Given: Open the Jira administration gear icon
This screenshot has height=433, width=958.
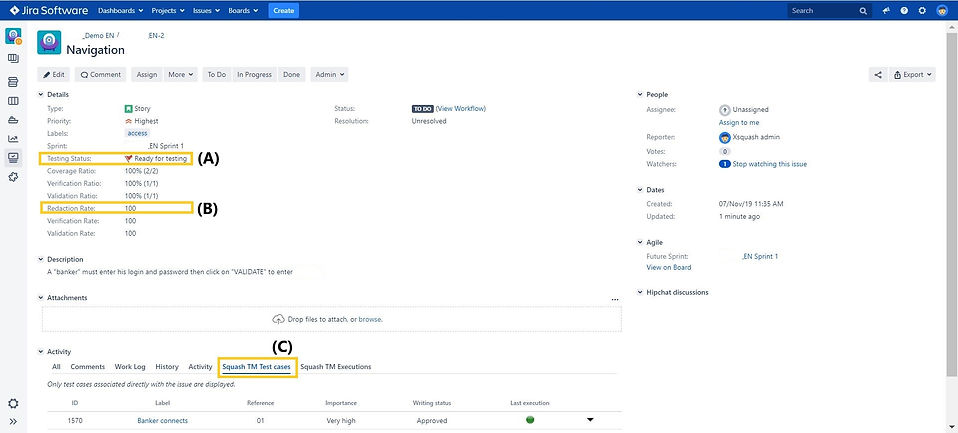Looking at the screenshot, I should coord(922,11).
